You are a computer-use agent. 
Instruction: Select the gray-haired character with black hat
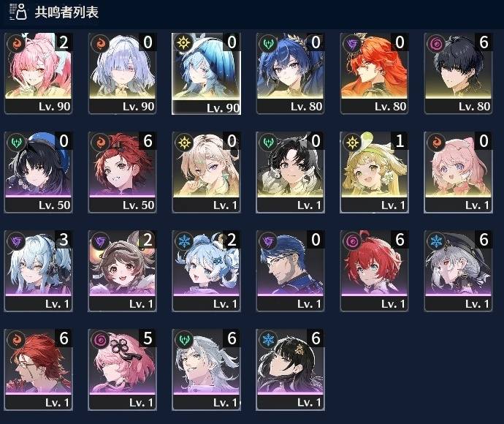tap(458, 271)
